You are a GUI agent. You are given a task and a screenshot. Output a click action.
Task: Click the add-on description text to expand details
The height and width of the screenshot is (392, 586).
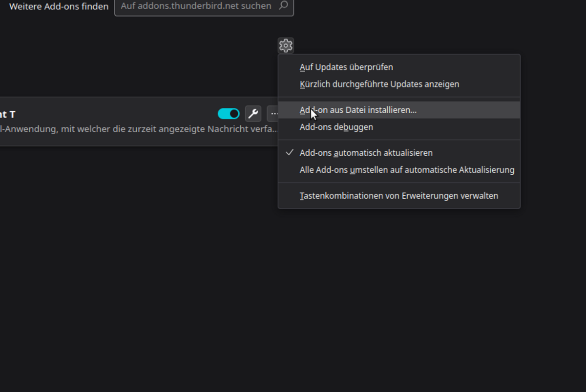pos(137,129)
